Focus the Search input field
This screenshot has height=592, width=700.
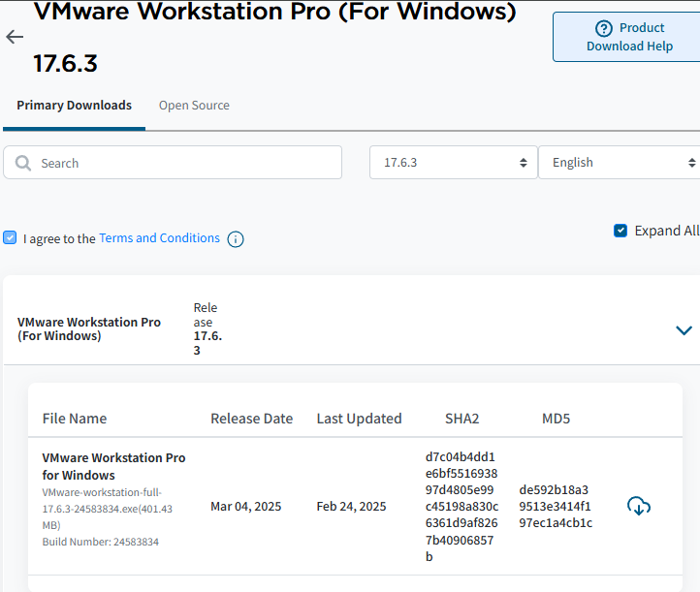173,163
